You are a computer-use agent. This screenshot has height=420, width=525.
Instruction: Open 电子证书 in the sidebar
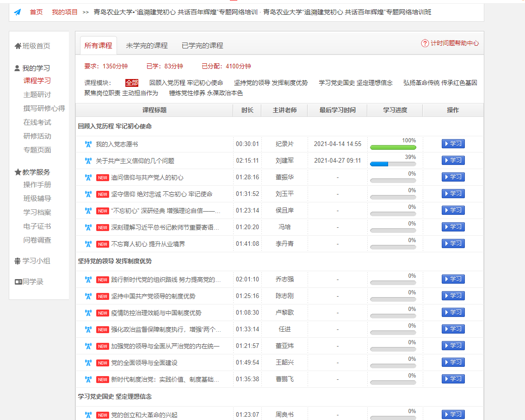[x=37, y=226]
